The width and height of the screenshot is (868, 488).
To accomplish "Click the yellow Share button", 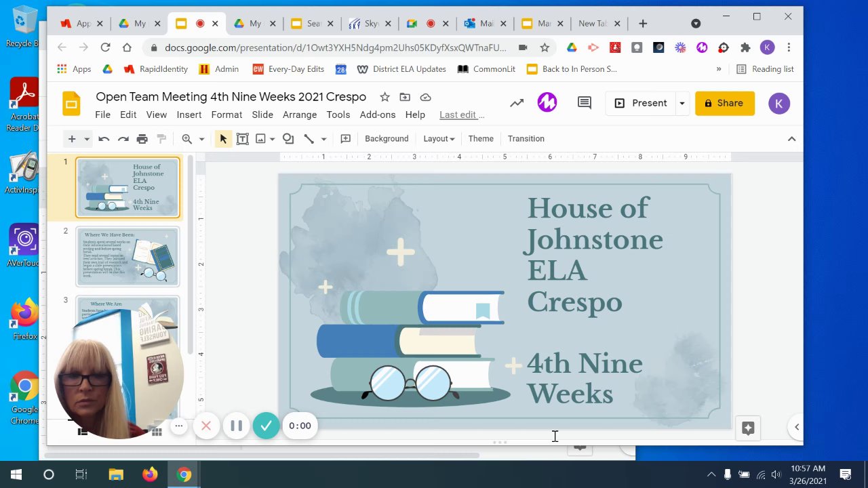I will pyautogui.click(x=724, y=103).
